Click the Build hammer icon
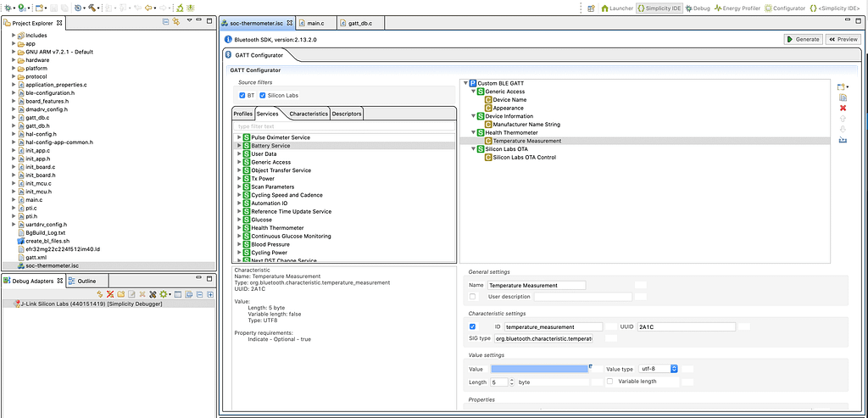 coord(92,8)
